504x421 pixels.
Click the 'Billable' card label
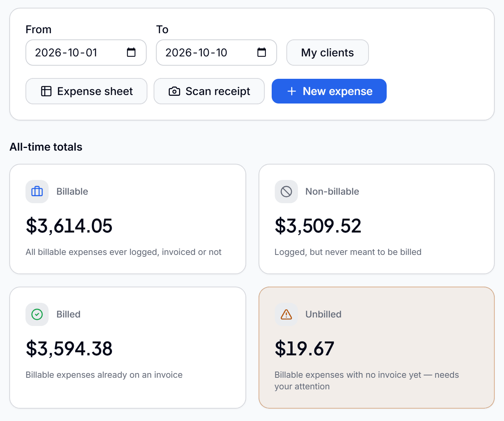click(x=72, y=192)
